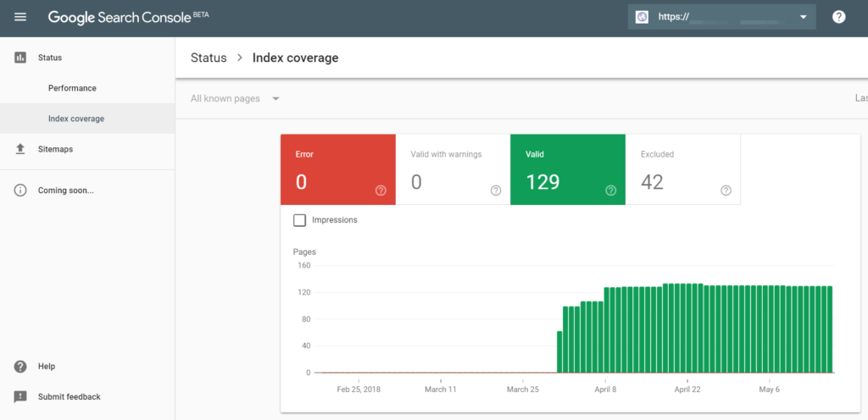
Task: Open Sitemaps from the sidebar
Action: coord(87,149)
